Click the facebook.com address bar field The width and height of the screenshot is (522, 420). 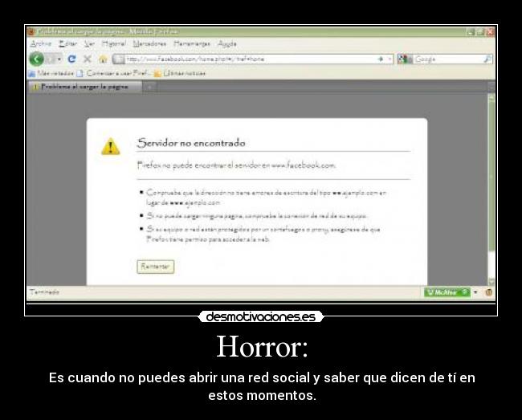coord(252,59)
